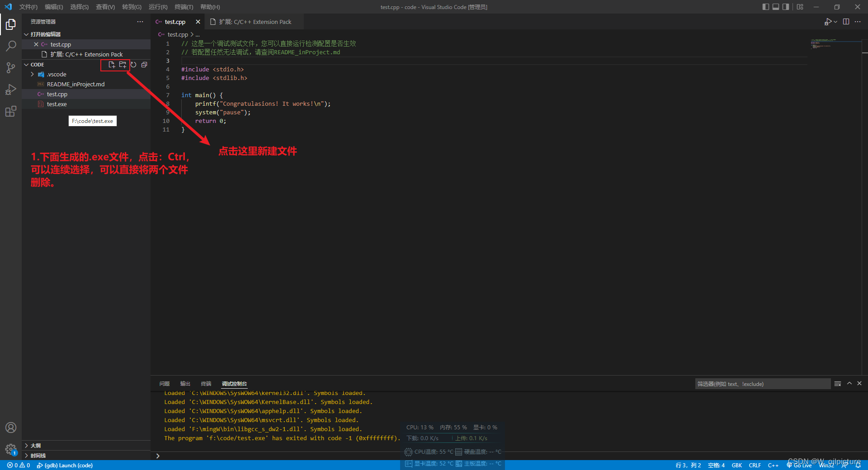This screenshot has width=868, height=470.
Task: Click the feedback icon in status bar
Action: point(844,465)
